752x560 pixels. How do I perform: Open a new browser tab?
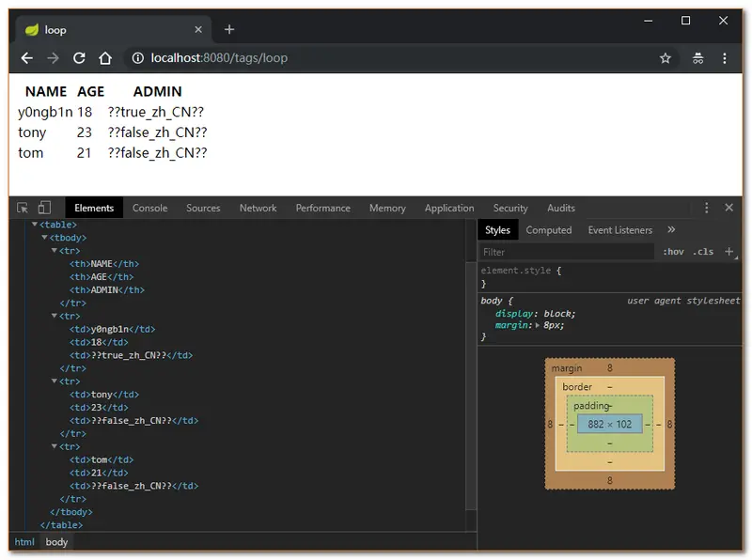pos(229,29)
